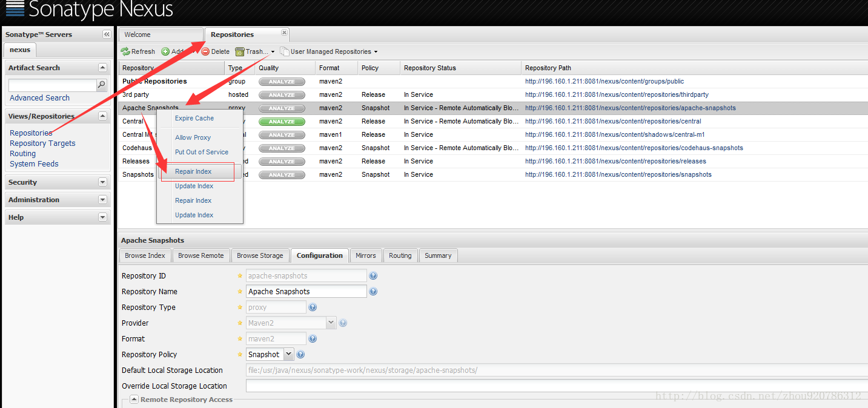868x408 pixels.
Task: Click ANALYZE for Apache Snapshots
Action: 282,108
